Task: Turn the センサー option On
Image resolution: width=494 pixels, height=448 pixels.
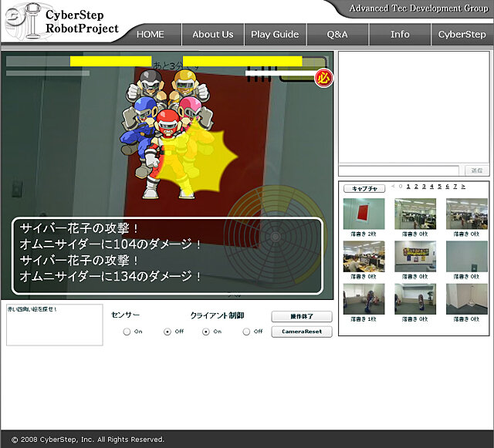Action: [x=127, y=332]
